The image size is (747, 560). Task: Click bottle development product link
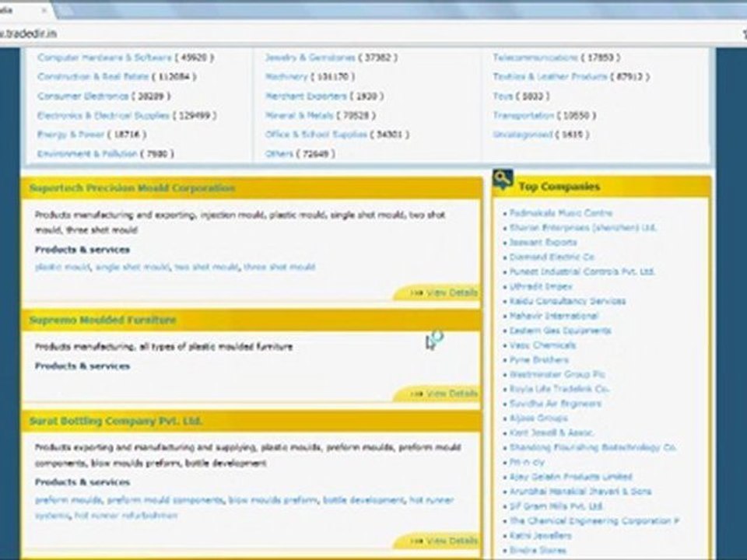point(363,500)
